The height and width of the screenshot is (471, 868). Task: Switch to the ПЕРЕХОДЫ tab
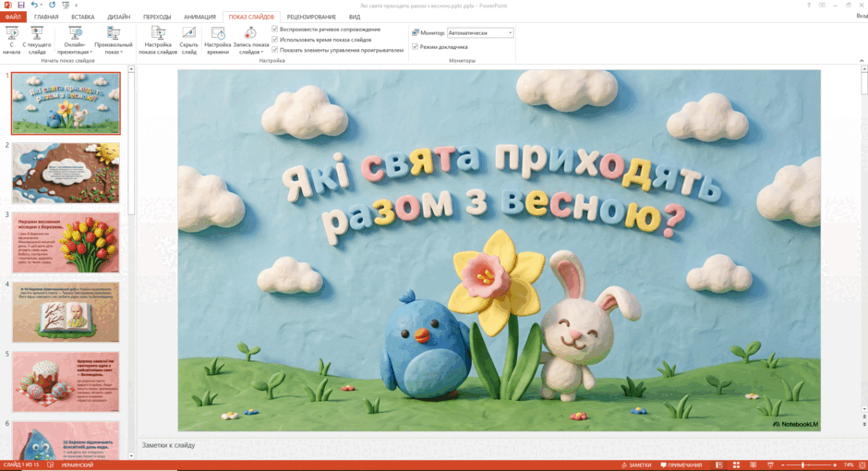pyautogui.click(x=157, y=18)
